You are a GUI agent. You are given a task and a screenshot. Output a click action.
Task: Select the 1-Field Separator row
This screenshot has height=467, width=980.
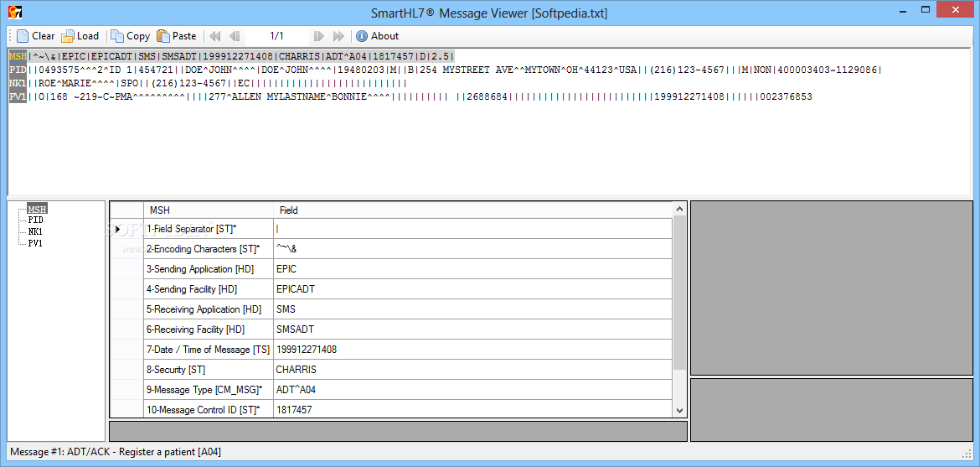click(x=391, y=229)
